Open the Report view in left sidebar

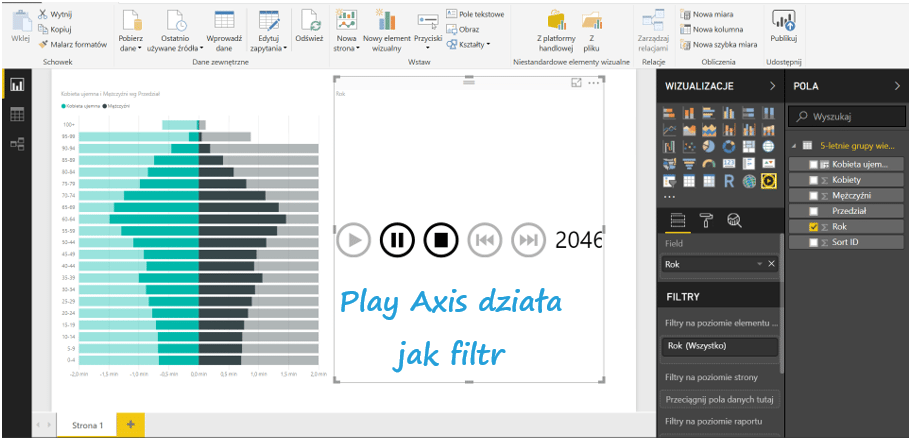(x=17, y=86)
